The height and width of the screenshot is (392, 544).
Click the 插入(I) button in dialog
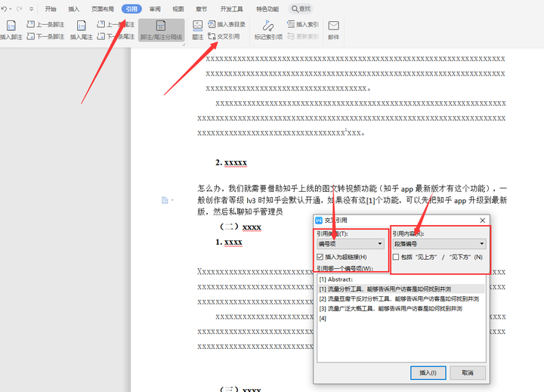[x=428, y=372]
